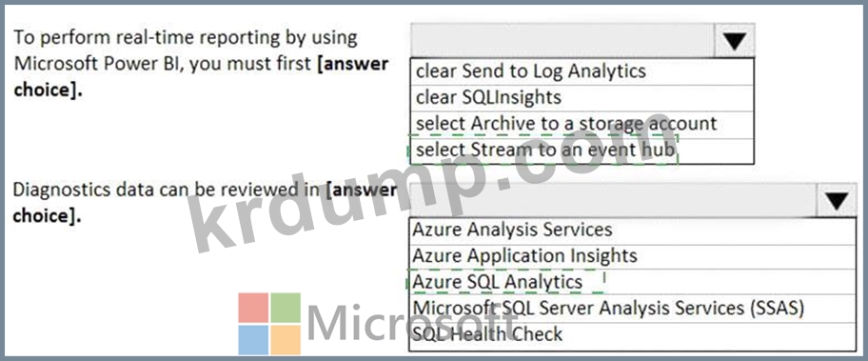Click the blue square of Microsoft logo
The width and height of the screenshot is (868, 361).
[x=253, y=340]
